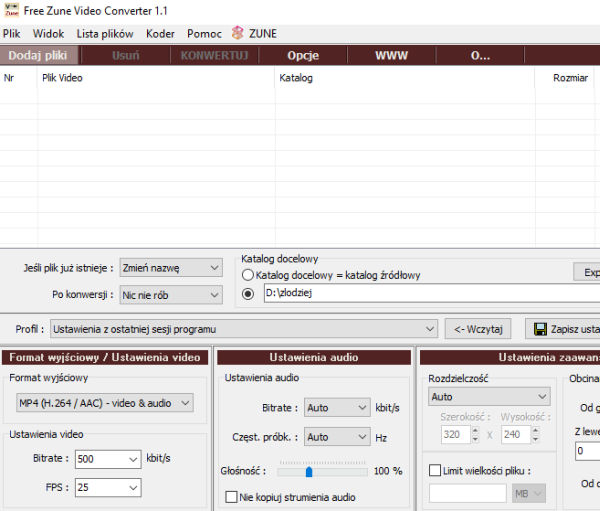Screen dimensions: 600x511
Task: Click the Nr column header
Action: (18, 78)
